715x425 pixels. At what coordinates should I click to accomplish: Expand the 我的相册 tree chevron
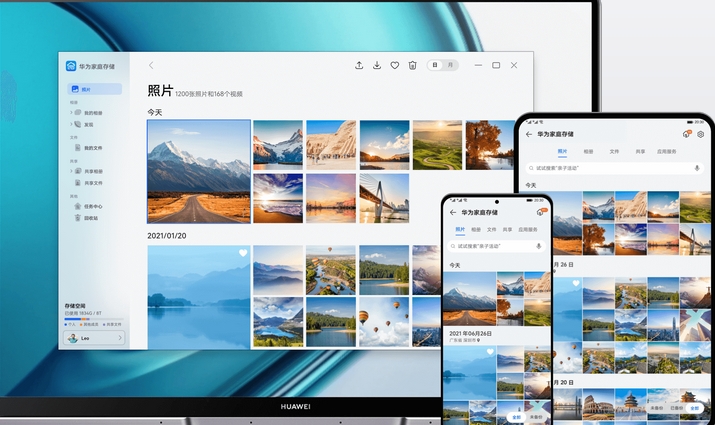click(x=71, y=112)
